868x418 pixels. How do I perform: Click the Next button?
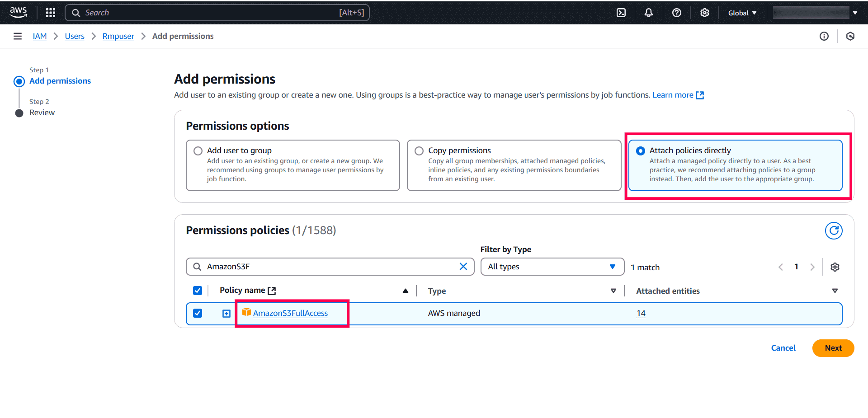click(x=833, y=348)
